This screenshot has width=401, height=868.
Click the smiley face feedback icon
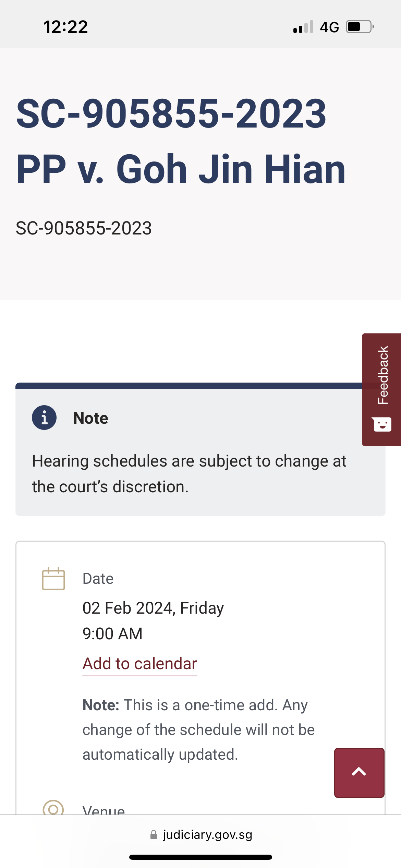pos(382,424)
